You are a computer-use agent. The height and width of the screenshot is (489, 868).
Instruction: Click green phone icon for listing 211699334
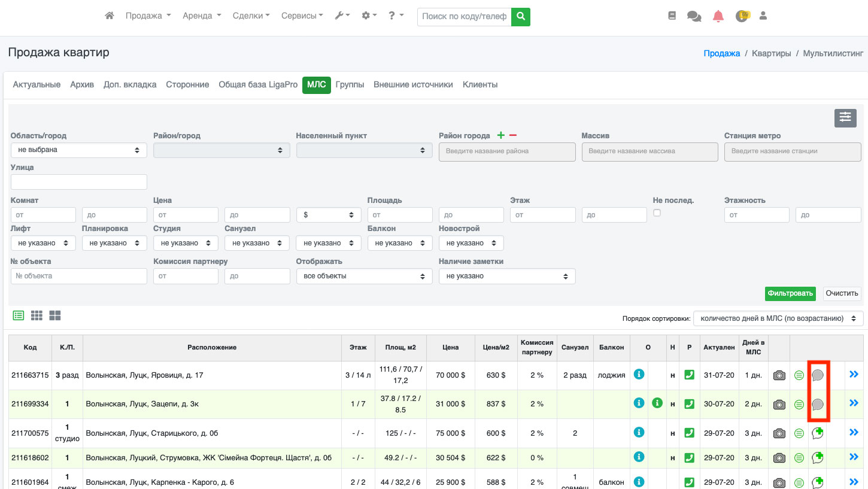[x=689, y=404]
